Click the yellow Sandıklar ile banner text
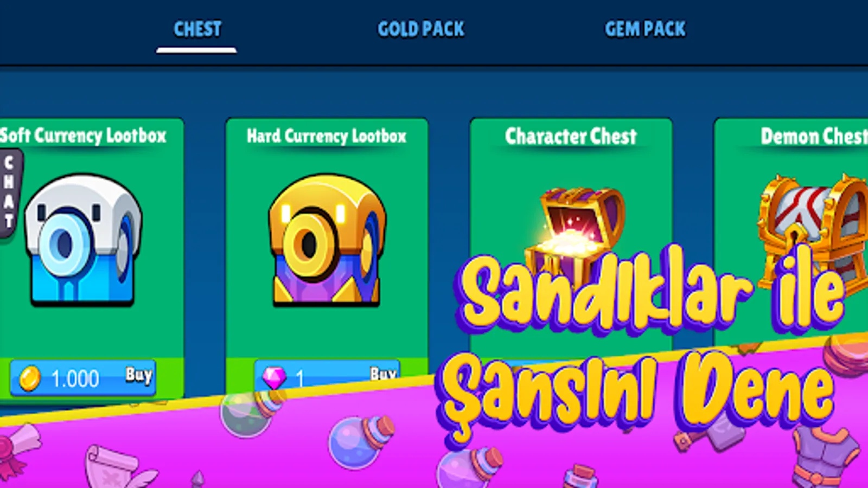Screen dimensions: 868x488 pyautogui.click(x=651, y=291)
